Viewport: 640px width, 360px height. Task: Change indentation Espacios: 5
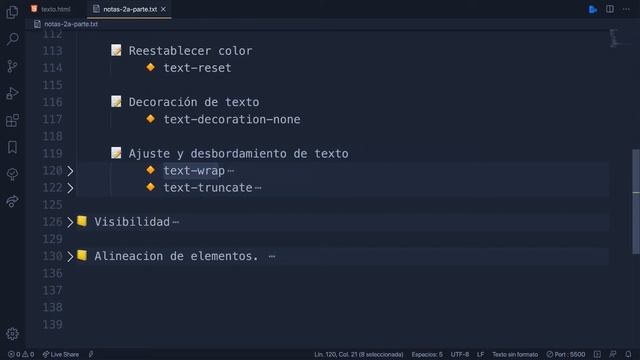[x=427, y=354]
